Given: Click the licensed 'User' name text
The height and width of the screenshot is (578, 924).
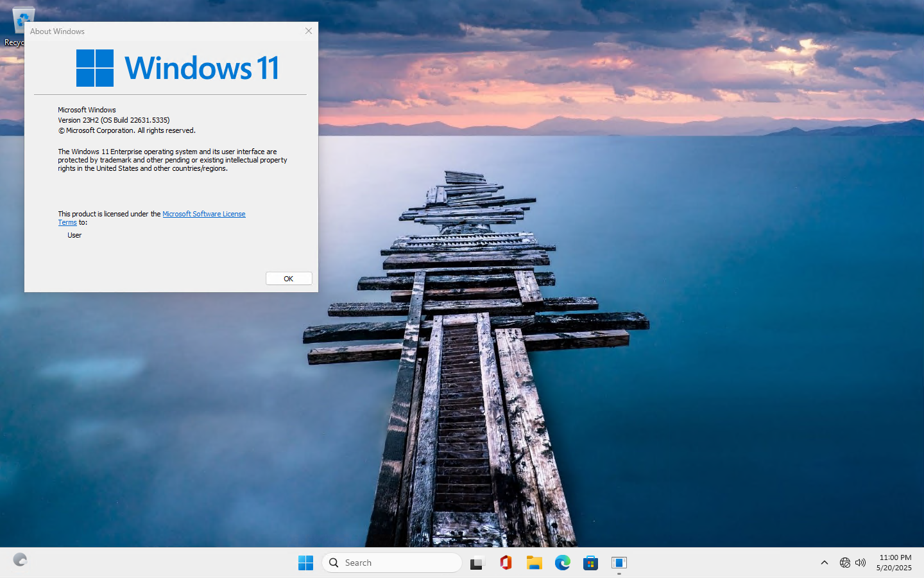Looking at the screenshot, I should [x=74, y=235].
